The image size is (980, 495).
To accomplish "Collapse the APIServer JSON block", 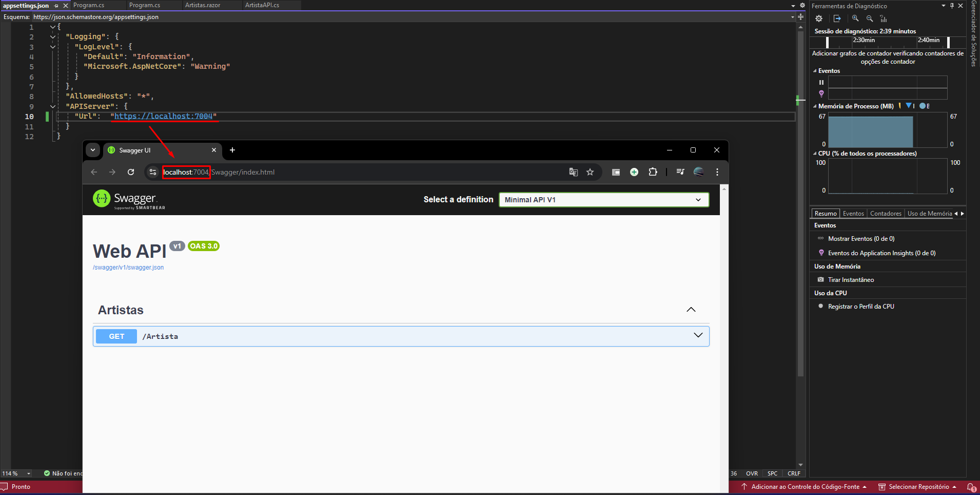I will [53, 106].
